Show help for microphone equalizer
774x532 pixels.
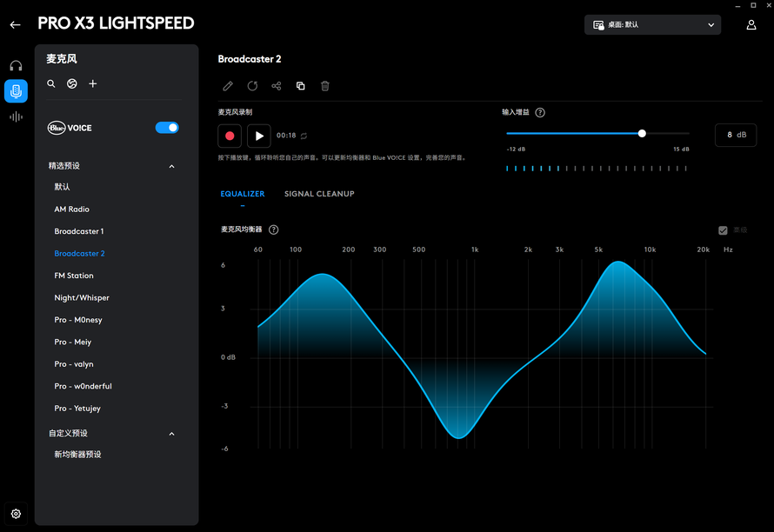click(273, 229)
